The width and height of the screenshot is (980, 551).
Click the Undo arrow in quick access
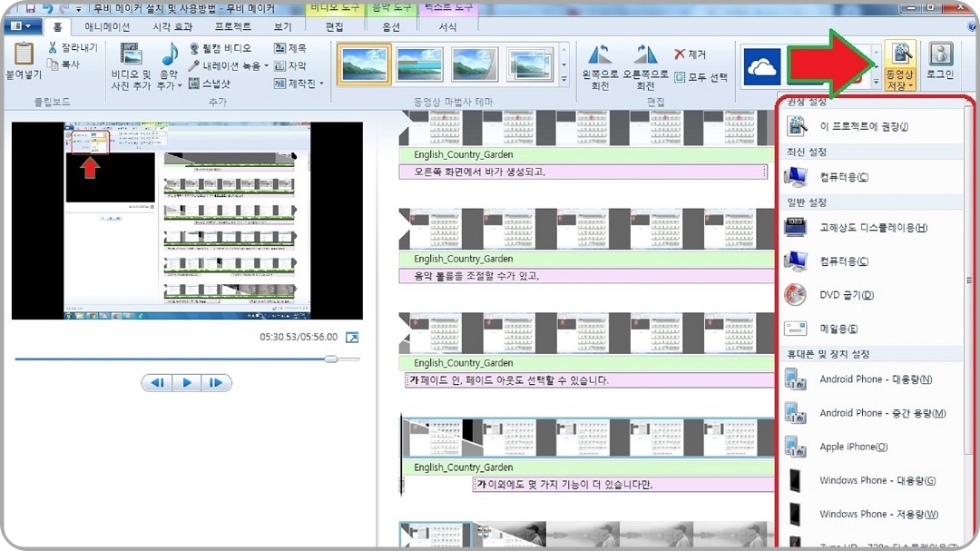pos(47,9)
